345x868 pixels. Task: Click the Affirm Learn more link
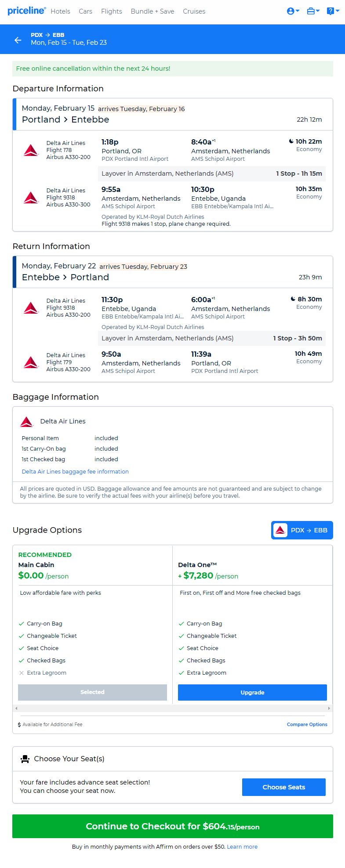[242, 846]
